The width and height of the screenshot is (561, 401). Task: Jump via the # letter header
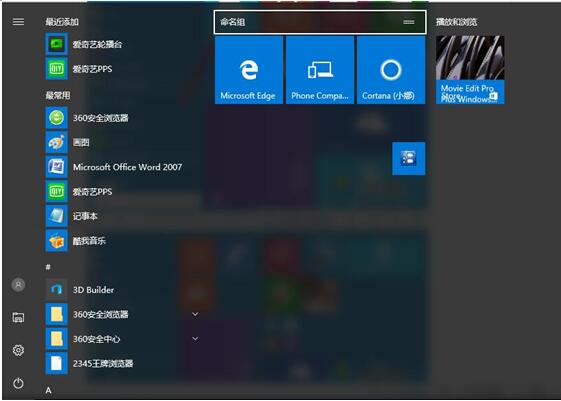[48, 267]
